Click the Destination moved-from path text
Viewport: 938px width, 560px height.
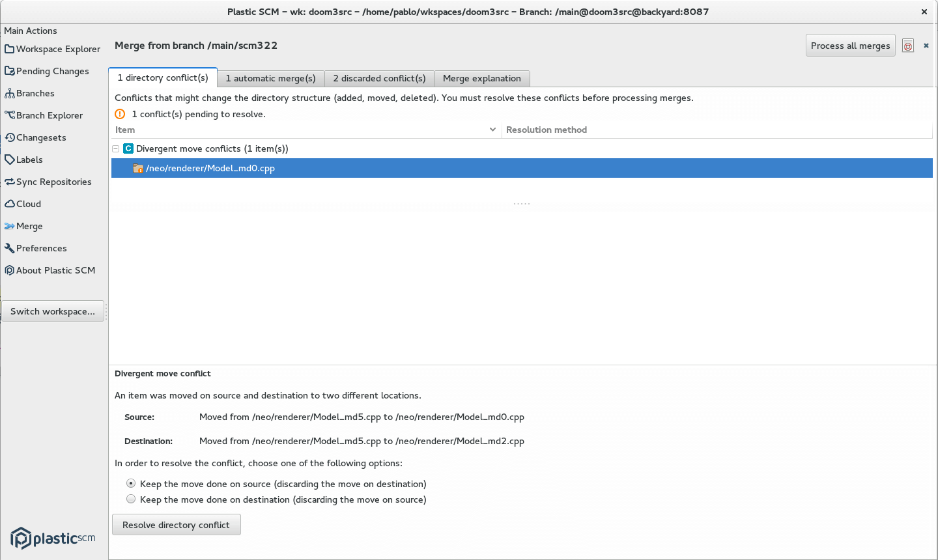362,441
